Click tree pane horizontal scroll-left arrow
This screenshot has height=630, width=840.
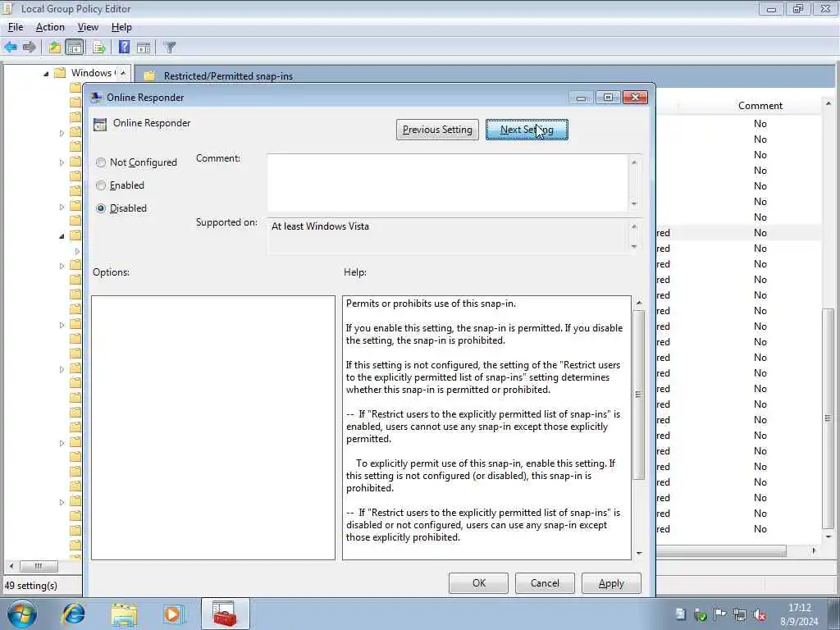point(11,566)
